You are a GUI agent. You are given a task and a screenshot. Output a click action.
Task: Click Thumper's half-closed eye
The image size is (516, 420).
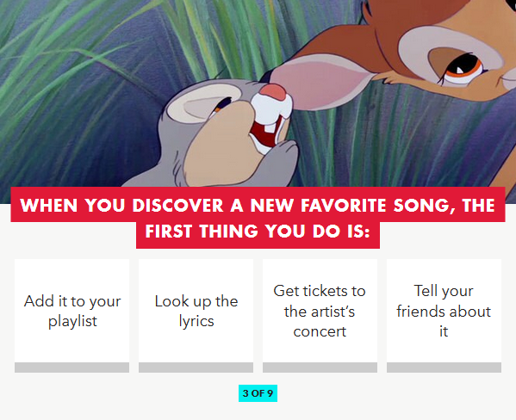click(x=221, y=105)
